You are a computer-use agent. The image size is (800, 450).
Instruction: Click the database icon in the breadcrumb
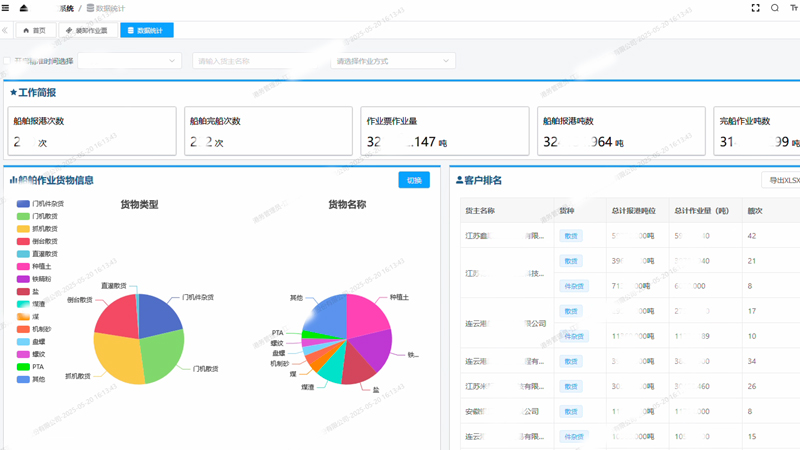[x=90, y=8]
